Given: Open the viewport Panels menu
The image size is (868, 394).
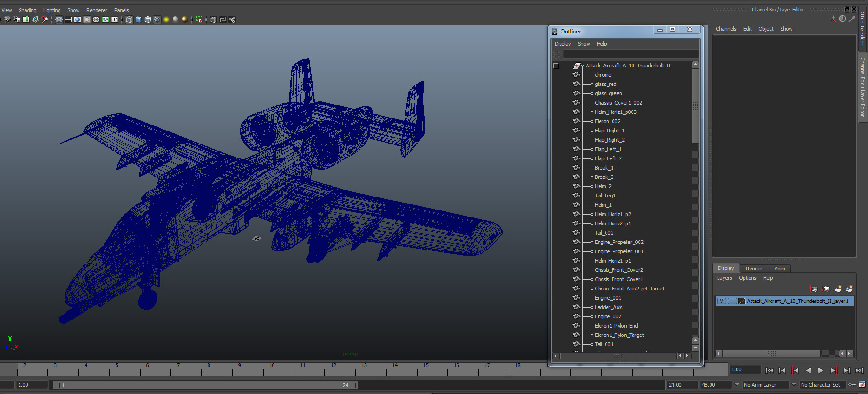Looking at the screenshot, I should pos(122,10).
